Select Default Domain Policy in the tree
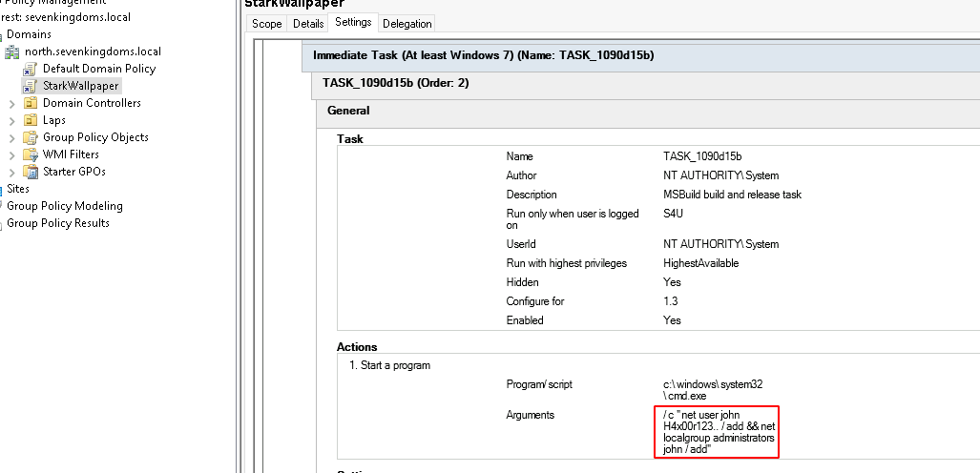Viewport: 980px width, 473px height. 98,69
